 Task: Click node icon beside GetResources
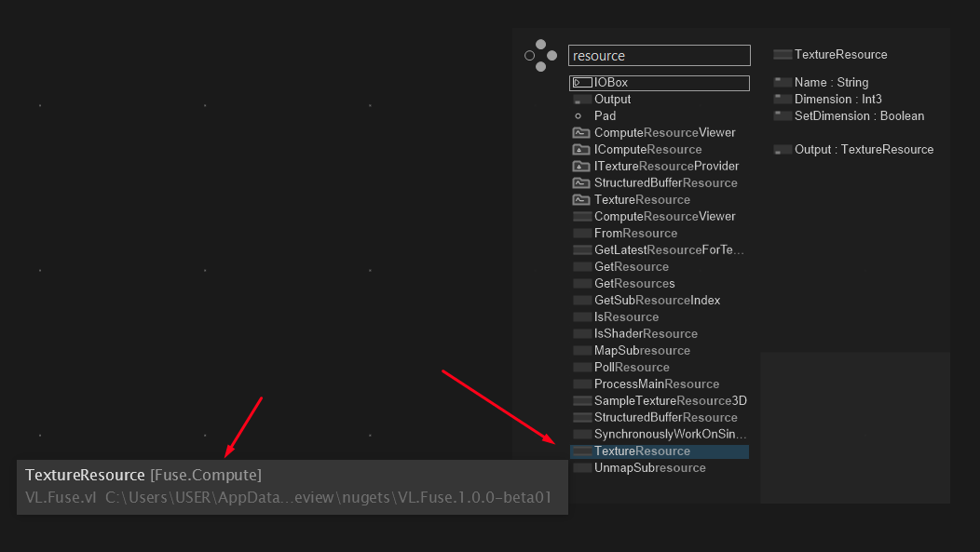(581, 284)
